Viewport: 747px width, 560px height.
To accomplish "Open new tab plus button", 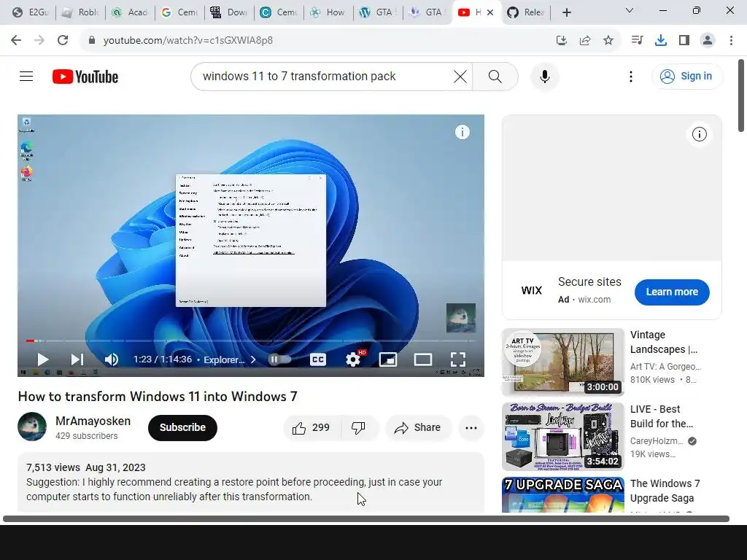I will pyautogui.click(x=566, y=12).
